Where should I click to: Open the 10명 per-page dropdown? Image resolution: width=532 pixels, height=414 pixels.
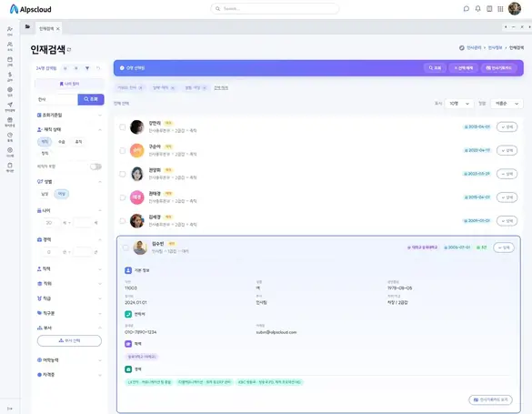pos(459,104)
